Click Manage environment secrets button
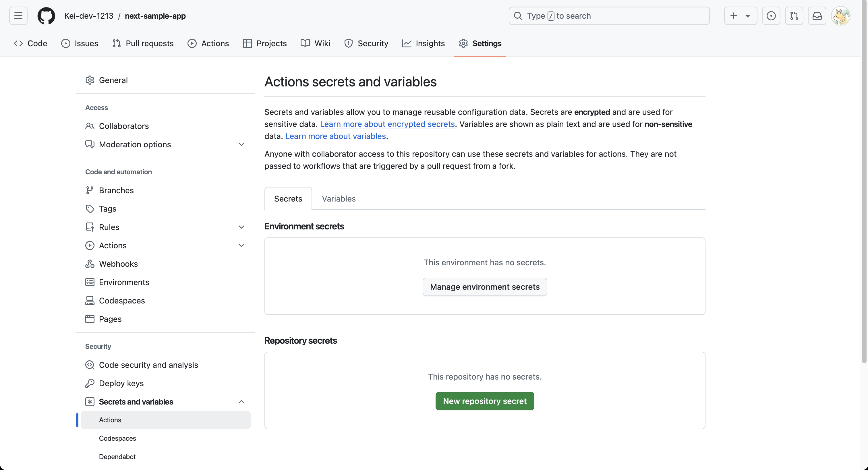 [x=485, y=287]
